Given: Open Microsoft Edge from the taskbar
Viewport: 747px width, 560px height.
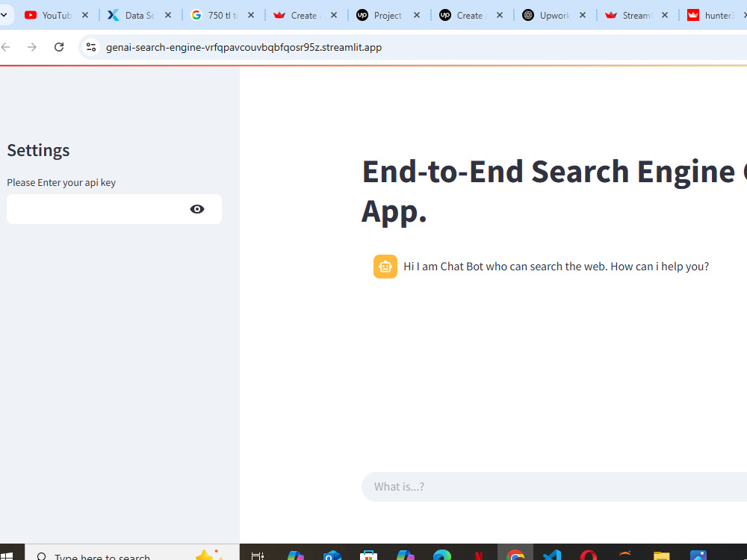Looking at the screenshot, I should pyautogui.click(x=441, y=556).
